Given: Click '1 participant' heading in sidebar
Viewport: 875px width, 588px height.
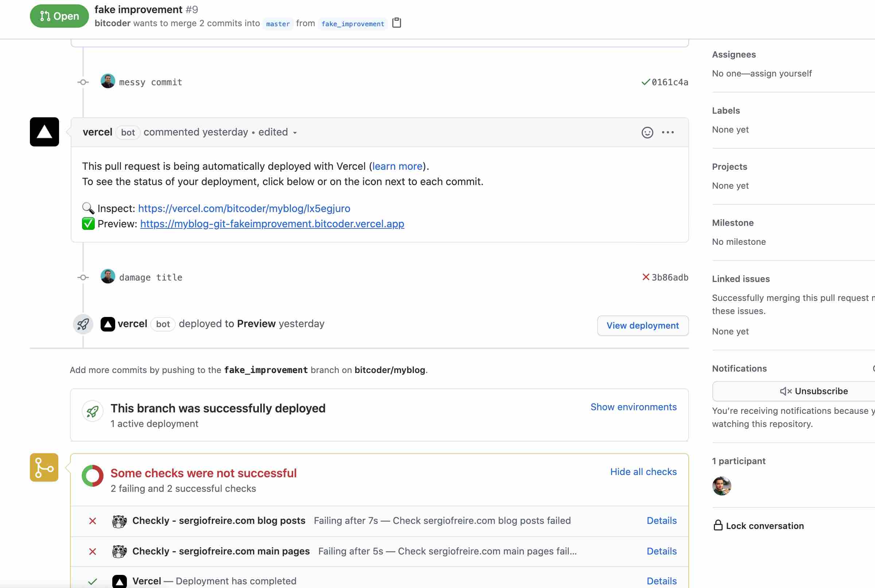Looking at the screenshot, I should [738, 461].
